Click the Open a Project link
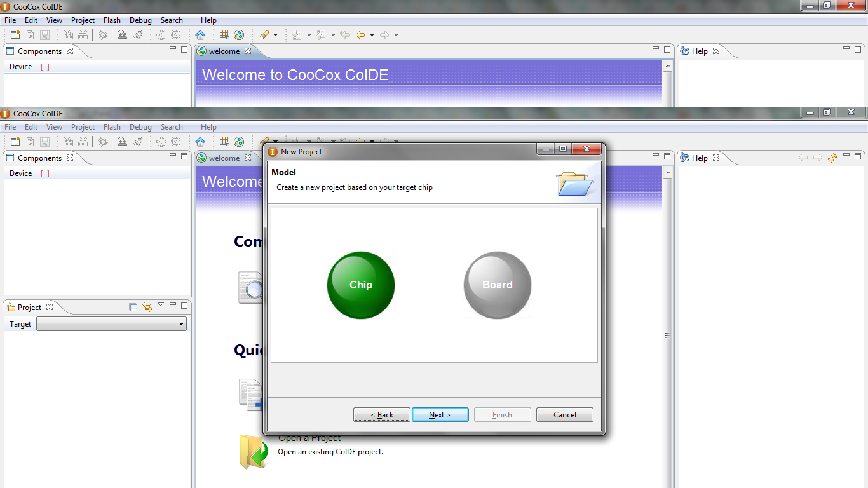The width and height of the screenshot is (868, 488). pos(309,438)
